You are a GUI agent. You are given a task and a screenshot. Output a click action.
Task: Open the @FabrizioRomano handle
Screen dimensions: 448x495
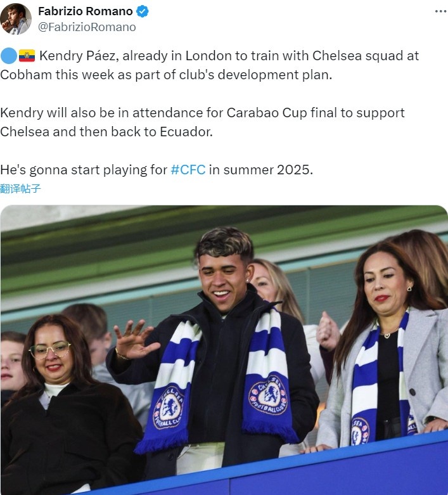[87, 27]
